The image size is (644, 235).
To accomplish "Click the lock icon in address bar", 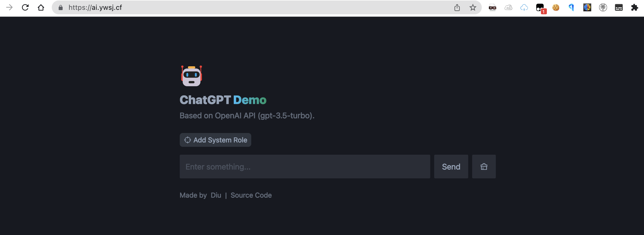I will point(60,8).
